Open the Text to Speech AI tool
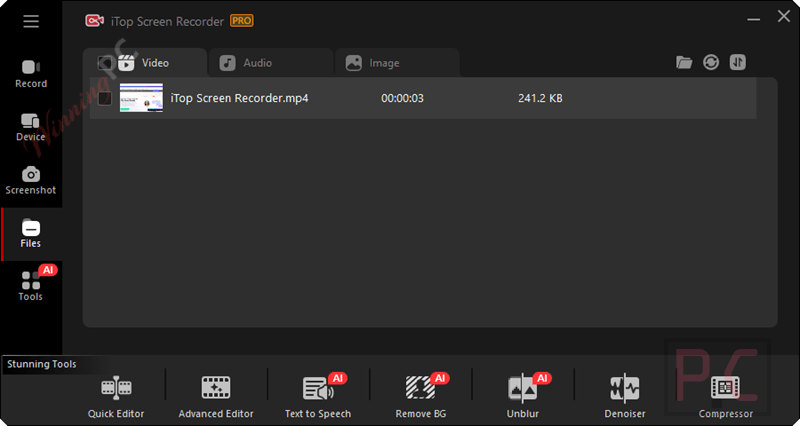The width and height of the screenshot is (800, 426). tap(318, 397)
